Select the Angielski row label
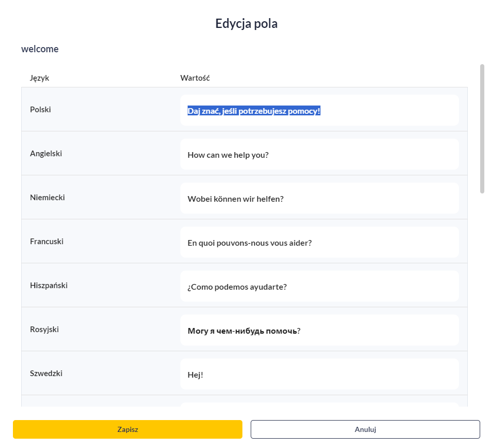Viewport: 490px width, 448px height. pyautogui.click(x=46, y=154)
